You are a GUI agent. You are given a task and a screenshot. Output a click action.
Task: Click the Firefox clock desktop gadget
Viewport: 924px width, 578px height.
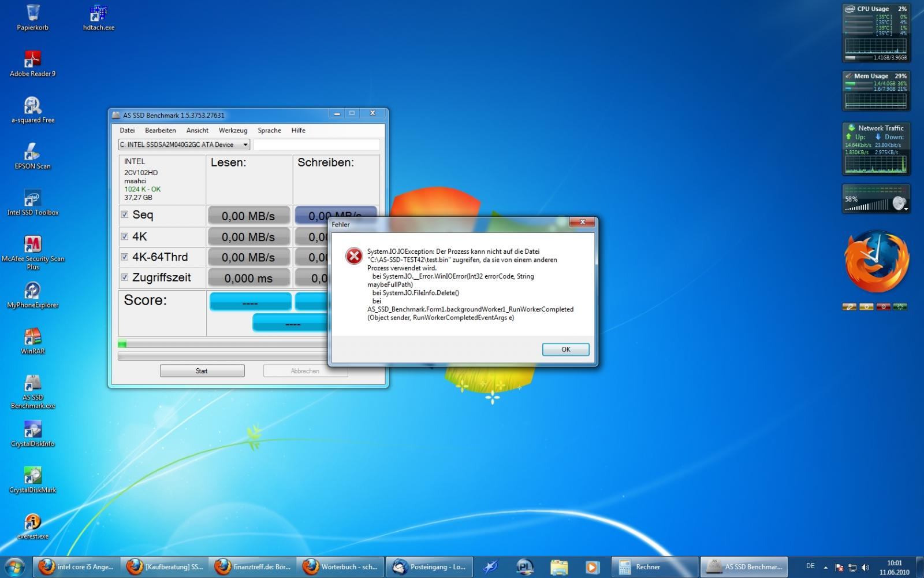click(877, 262)
